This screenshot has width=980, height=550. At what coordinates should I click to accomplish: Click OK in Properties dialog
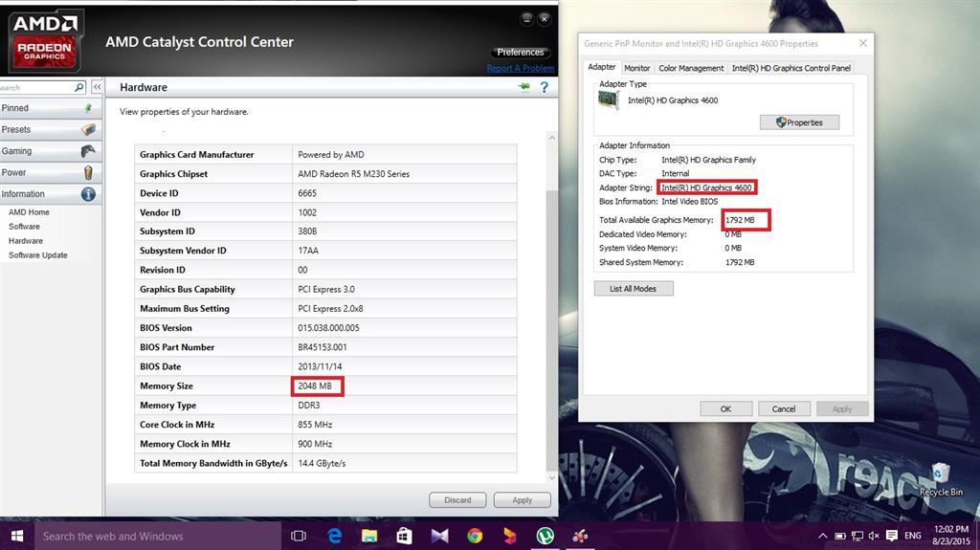tap(725, 408)
